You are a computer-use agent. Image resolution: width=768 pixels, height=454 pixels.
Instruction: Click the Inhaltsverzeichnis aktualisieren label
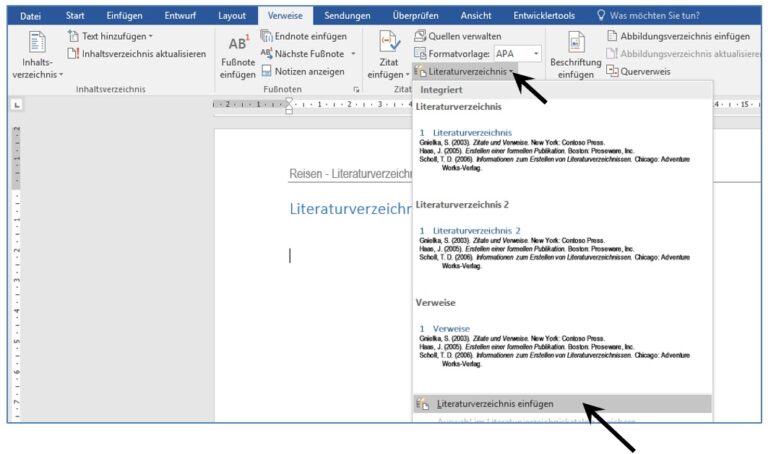144,54
